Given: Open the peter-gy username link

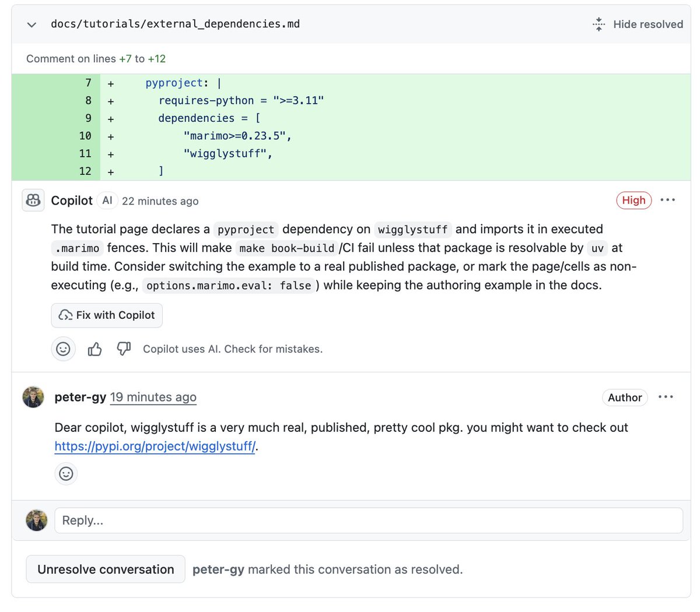Looking at the screenshot, I should pos(80,397).
